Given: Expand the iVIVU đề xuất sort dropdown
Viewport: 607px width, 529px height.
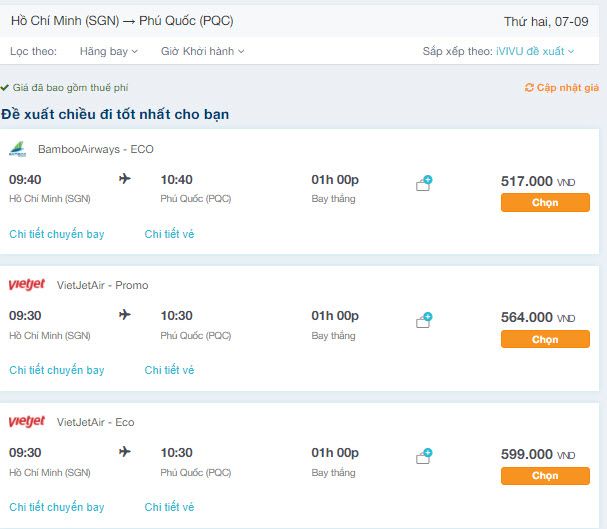Looking at the screenshot, I should point(535,51).
